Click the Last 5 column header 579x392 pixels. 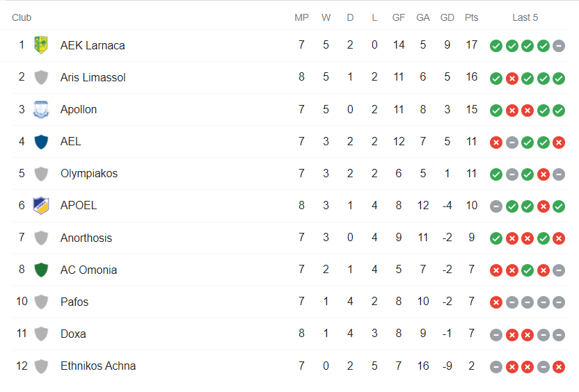pyautogui.click(x=525, y=17)
